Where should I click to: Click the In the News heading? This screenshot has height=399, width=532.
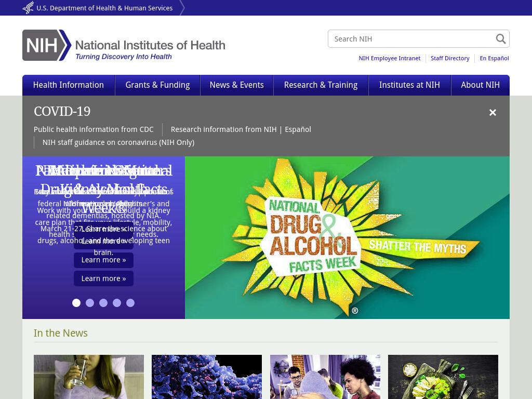pos(60,333)
